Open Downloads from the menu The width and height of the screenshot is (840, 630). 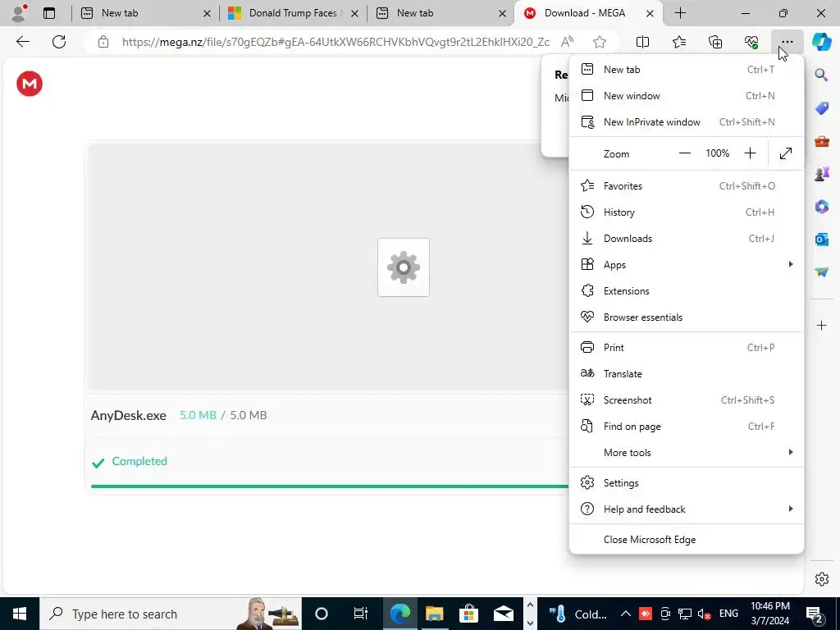[x=687, y=239]
